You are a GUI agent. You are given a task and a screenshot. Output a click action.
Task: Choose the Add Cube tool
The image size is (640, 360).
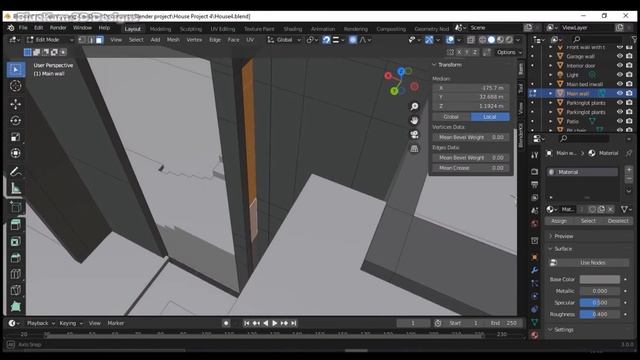[x=16, y=207]
